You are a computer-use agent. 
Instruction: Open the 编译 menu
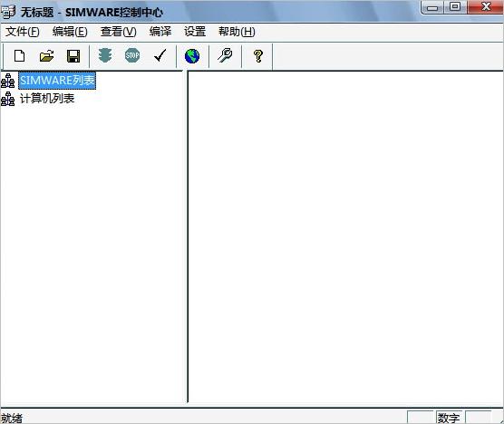(160, 32)
